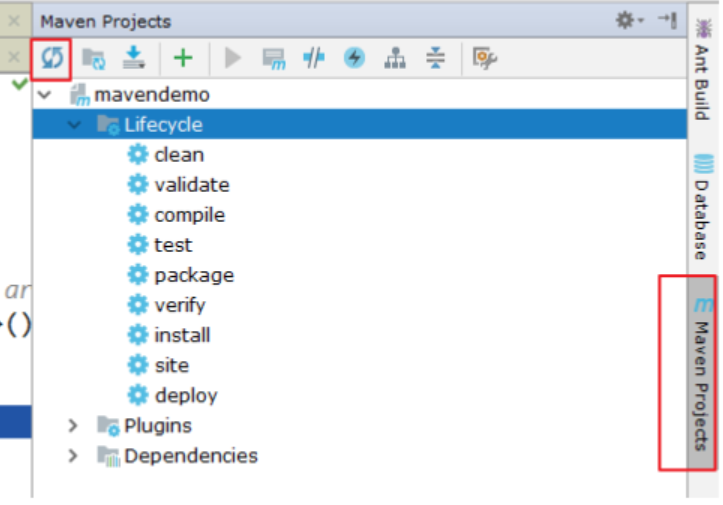723x505 pixels.
Task: Add Maven project with plus icon
Action: point(183,58)
